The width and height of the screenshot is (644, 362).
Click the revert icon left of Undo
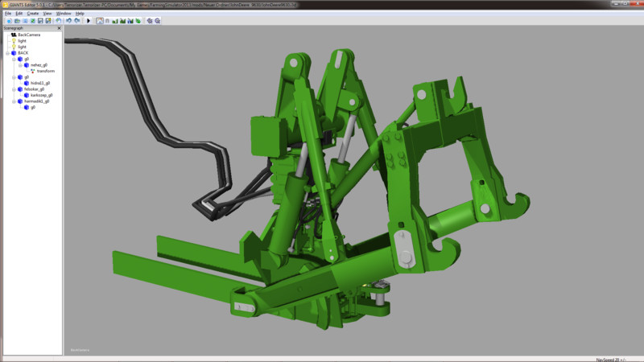point(59,21)
